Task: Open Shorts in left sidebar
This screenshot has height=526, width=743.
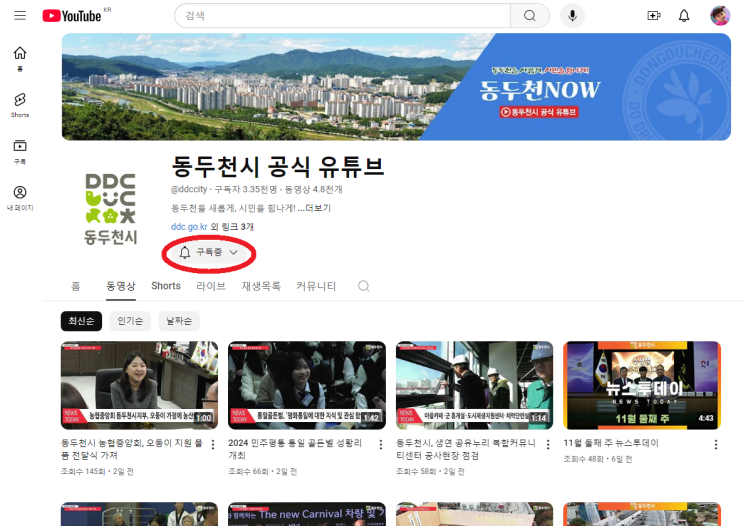Action: (x=20, y=105)
